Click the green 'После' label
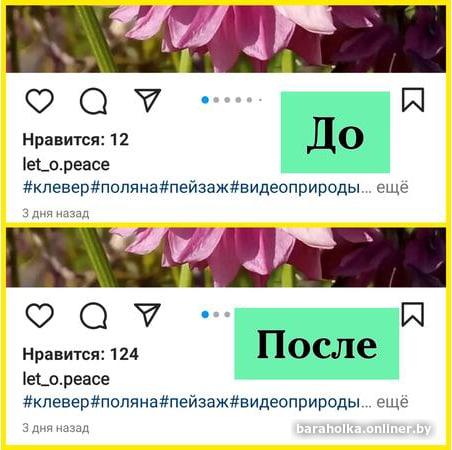This screenshot has width=452, height=450. [x=317, y=344]
